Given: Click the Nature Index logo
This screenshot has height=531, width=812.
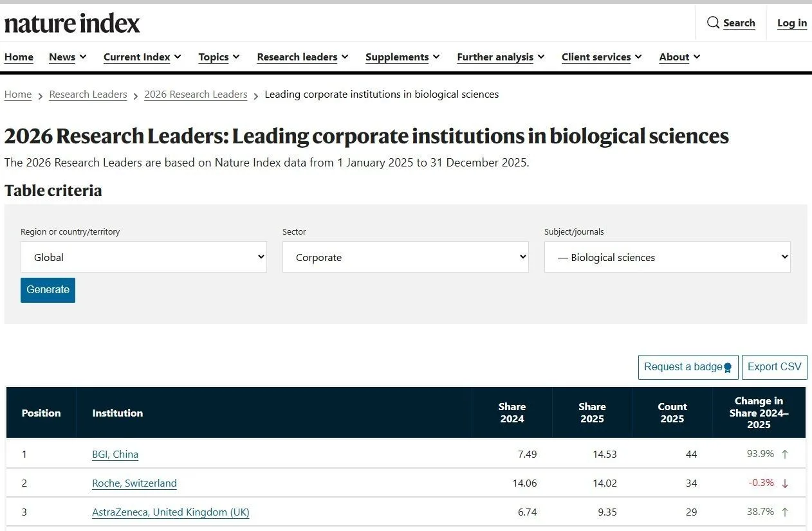Looking at the screenshot, I should 72,24.
